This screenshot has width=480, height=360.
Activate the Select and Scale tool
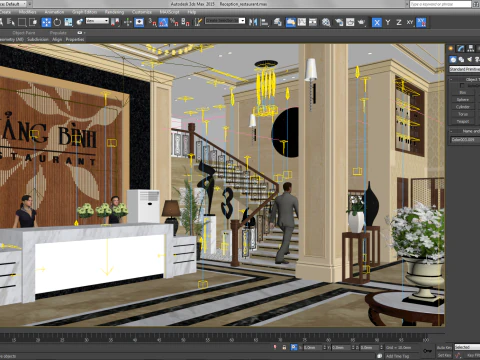(68, 22)
